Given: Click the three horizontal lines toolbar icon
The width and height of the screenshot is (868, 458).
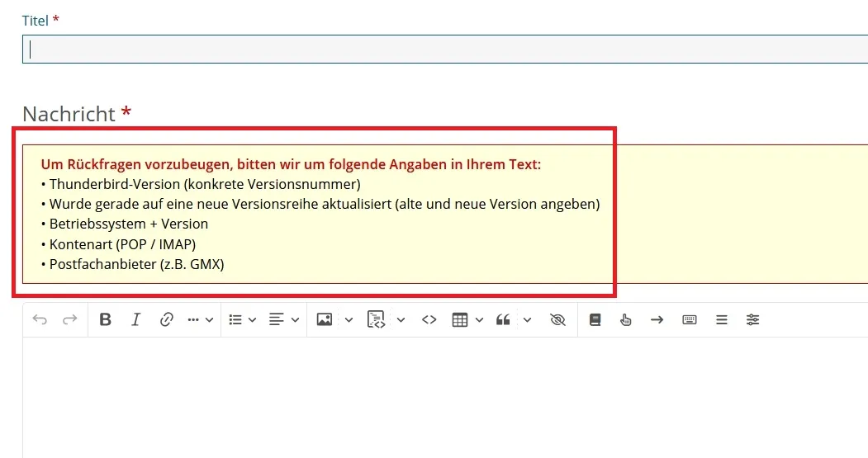Looking at the screenshot, I should click(x=721, y=319).
